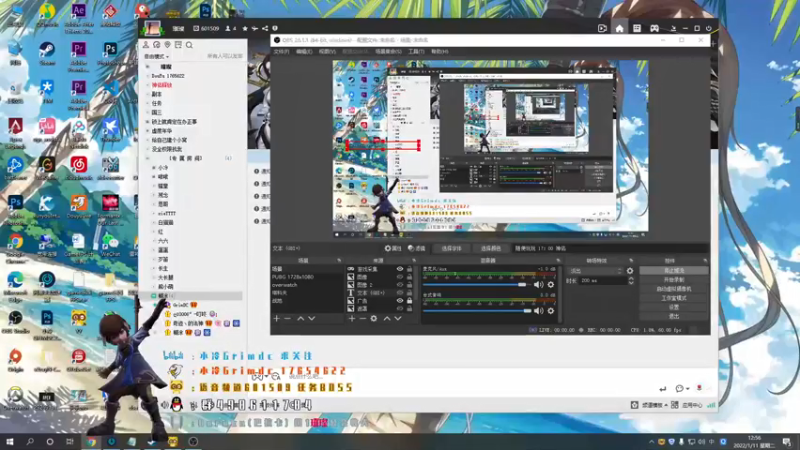Image resolution: width=800 pixels, height=450 pixels.
Task: Click 选择字体 select font button
Action: point(451,248)
